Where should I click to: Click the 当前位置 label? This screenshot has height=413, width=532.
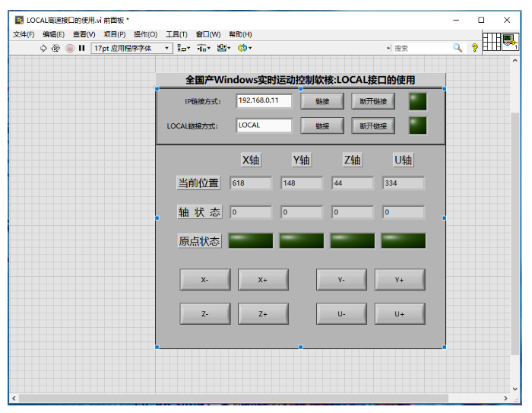point(198,183)
